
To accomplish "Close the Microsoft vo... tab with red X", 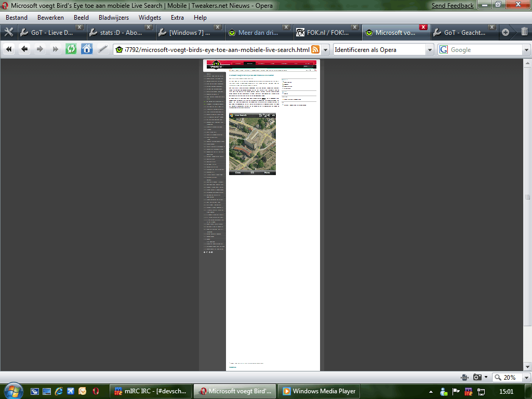I will [x=423, y=27].
